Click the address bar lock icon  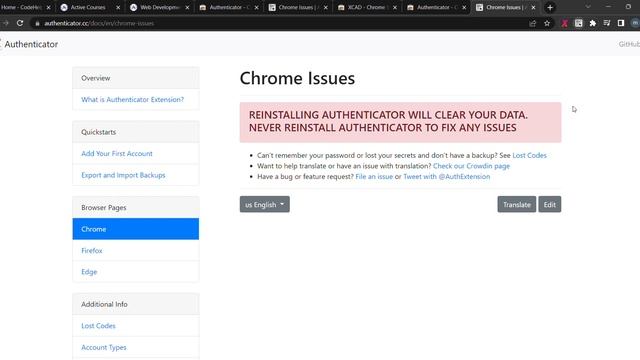38,24
